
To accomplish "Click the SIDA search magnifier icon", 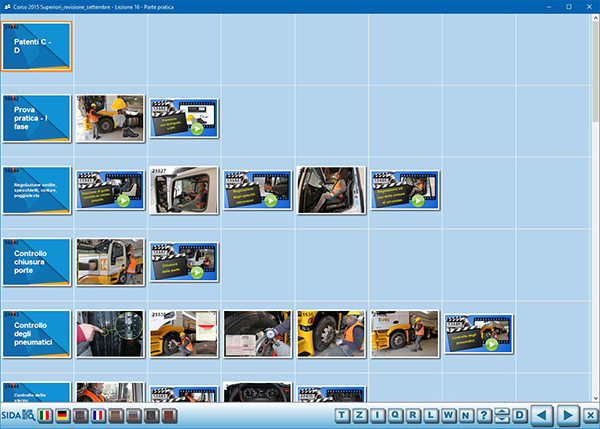I will click(x=29, y=415).
